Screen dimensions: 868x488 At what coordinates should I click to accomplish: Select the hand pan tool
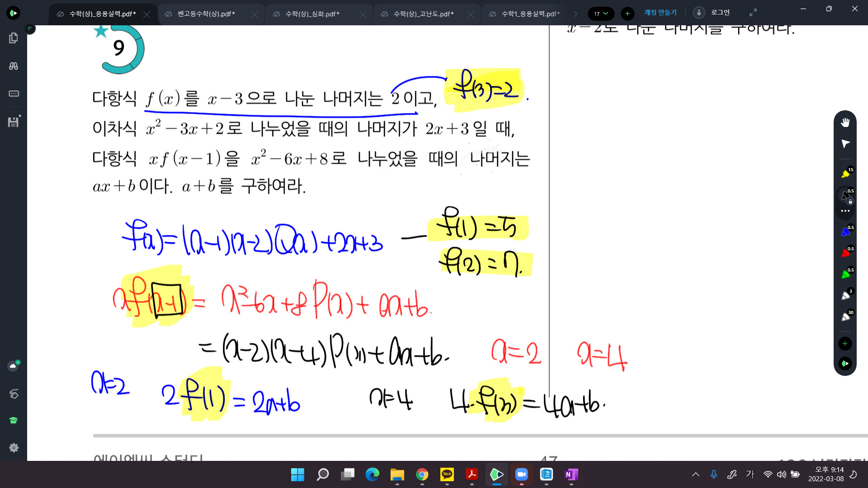(x=845, y=122)
